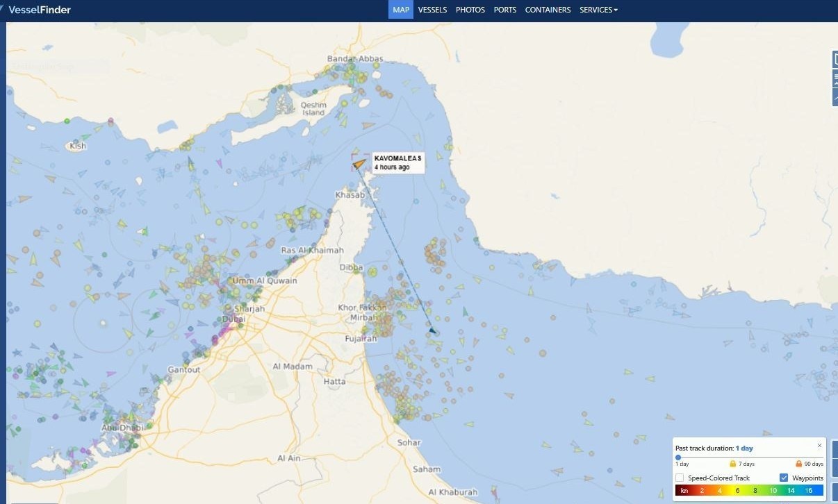
Task: Click the Khor Fakkan map label
Action: (362, 308)
